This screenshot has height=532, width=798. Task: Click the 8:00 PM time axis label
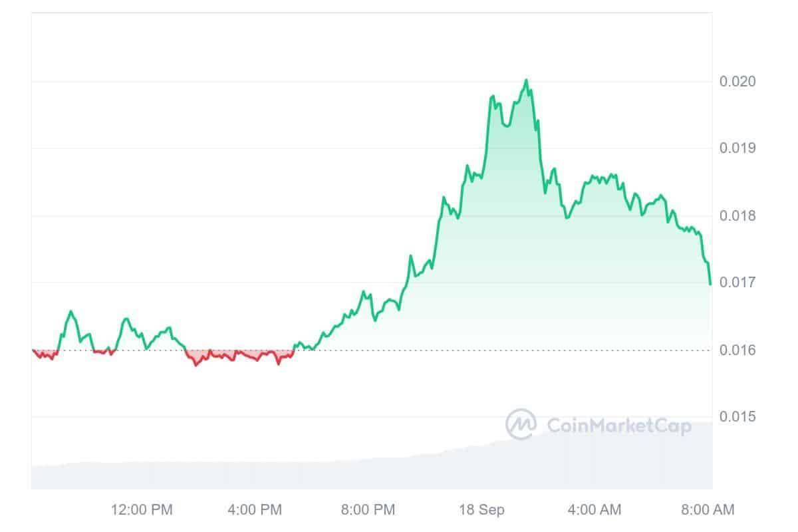click(x=367, y=510)
